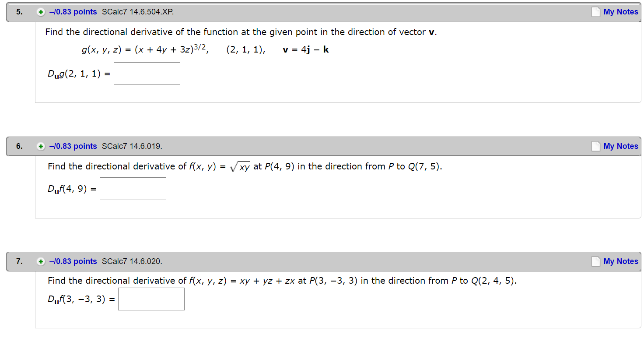
Task: Click the answer box for Dug(2, 1, 1)
Action: pos(147,73)
